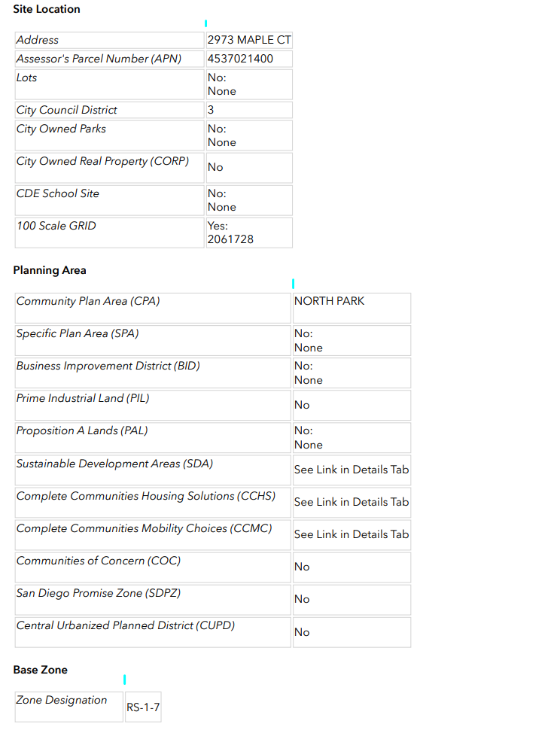The width and height of the screenshot is (560, 736).
Task: Click the 'No' value in the SDPZ row
Action: pos(302,599)
